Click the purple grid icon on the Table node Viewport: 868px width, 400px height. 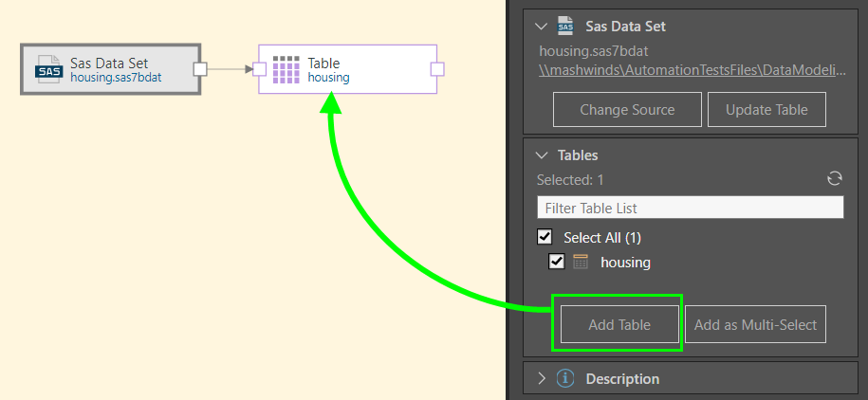(286, 69)
